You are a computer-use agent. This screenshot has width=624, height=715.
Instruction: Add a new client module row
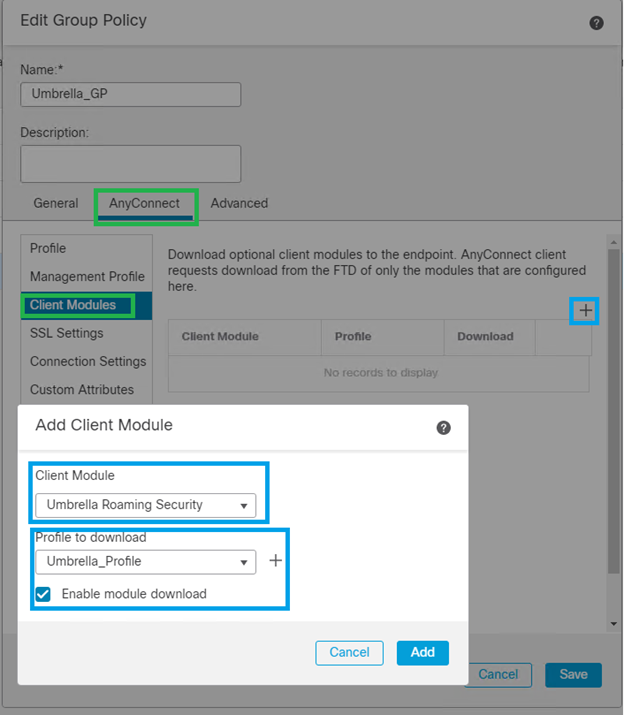point(585,311)
